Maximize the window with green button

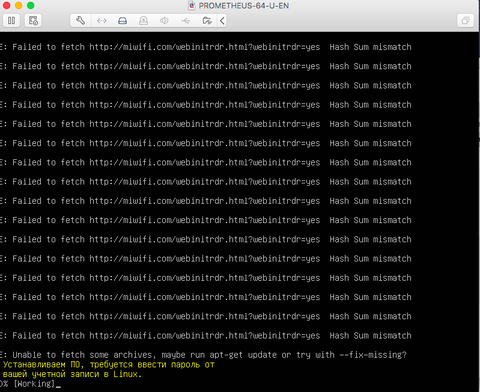coord(31,5)
